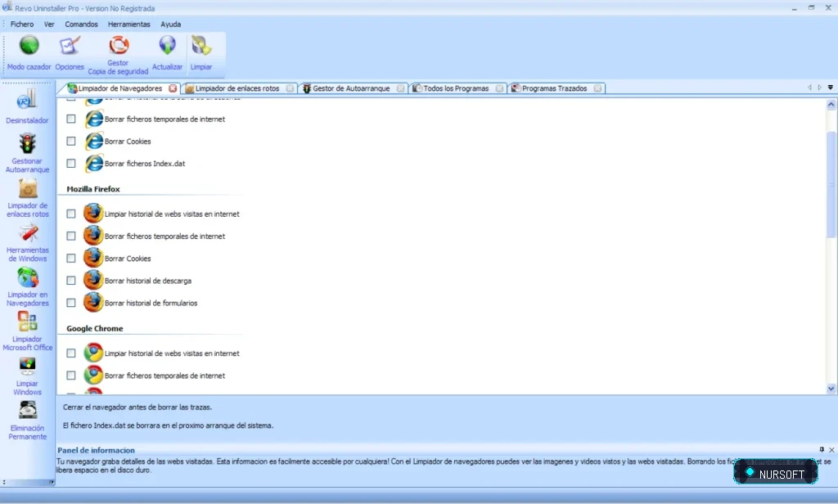
Task: Open Limpiador Microsoft Office sidebar tool
Action: click(27, 332)
